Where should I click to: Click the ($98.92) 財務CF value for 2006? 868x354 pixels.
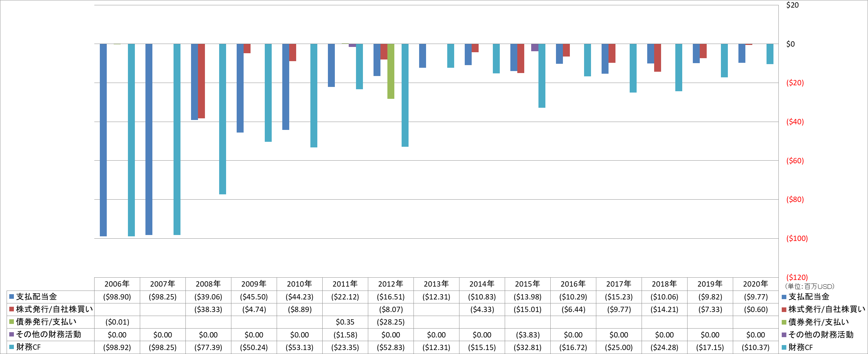pyautogui.click(x=117, y=347)
